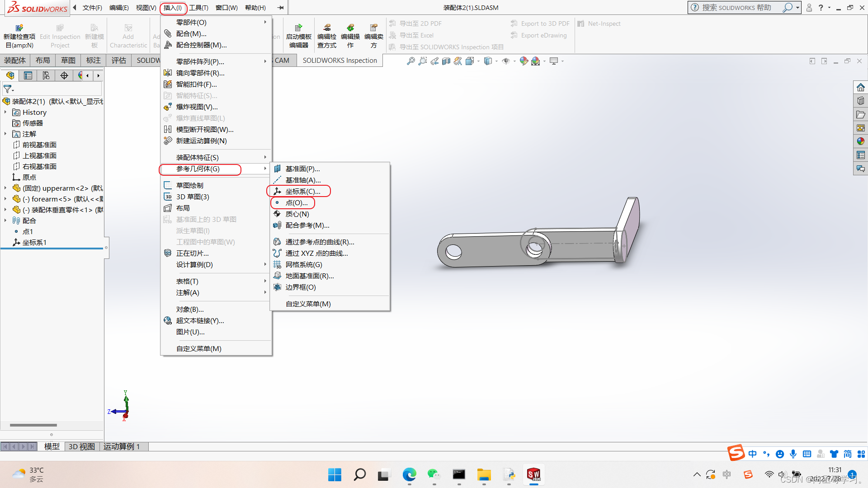Choose Coordinate System (坐标系) menu entry
Viewport: 868px width, 488px height.
pos(302,191)
